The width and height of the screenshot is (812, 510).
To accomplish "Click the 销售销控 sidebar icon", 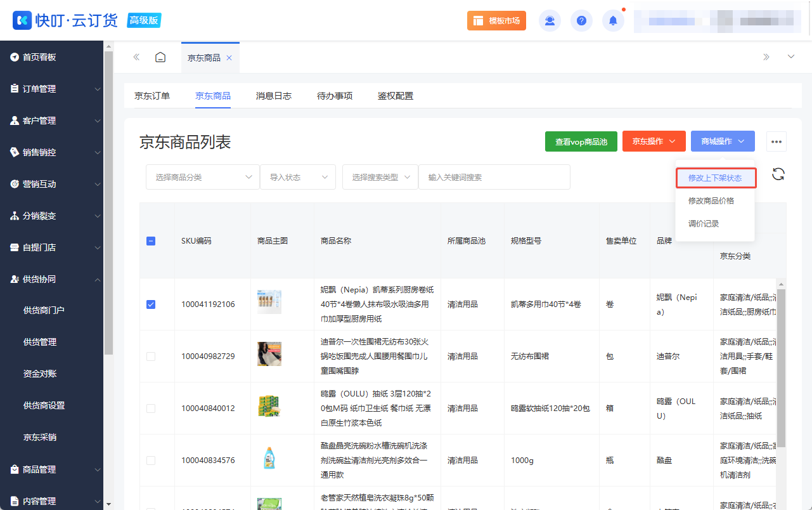I will [15, 152].
